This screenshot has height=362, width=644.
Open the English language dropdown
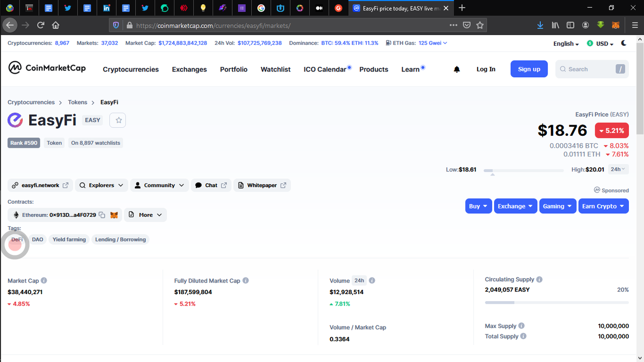(566, 44)
